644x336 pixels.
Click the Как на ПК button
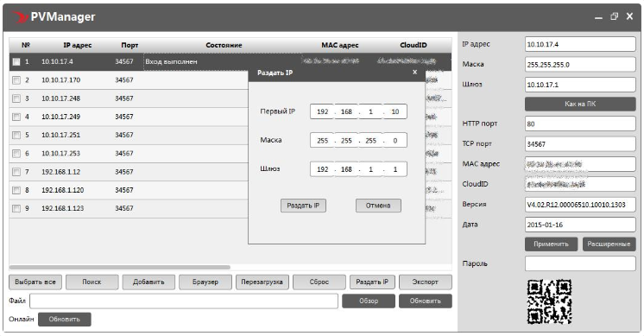point(580,104)
